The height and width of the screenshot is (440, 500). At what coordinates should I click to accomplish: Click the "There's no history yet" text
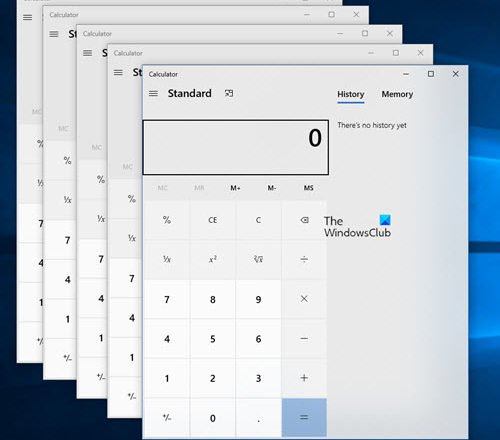pos(372,125)
